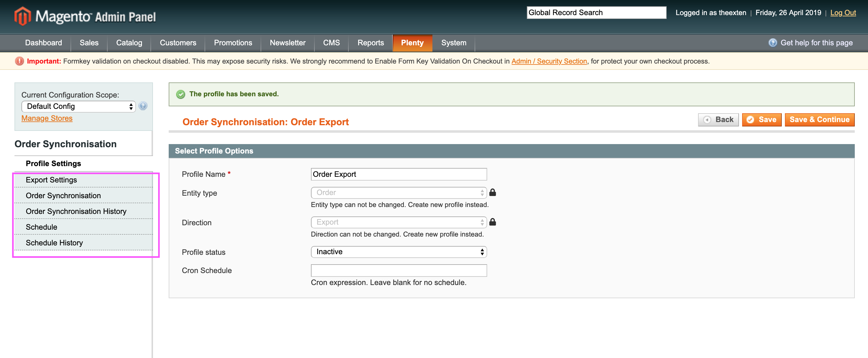Click the Order Synchronisation: Order Export heading

coord(266,122)
